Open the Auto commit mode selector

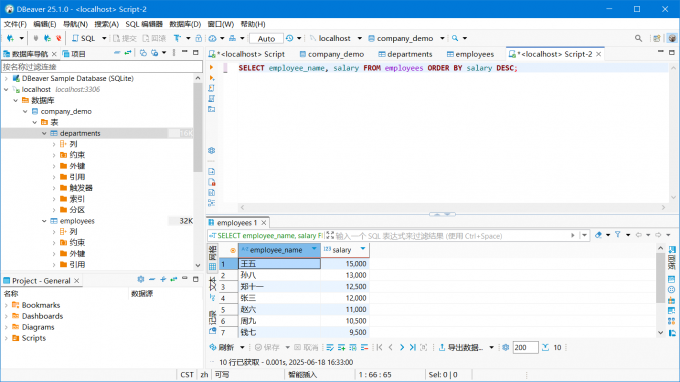[x=266, y=39]
